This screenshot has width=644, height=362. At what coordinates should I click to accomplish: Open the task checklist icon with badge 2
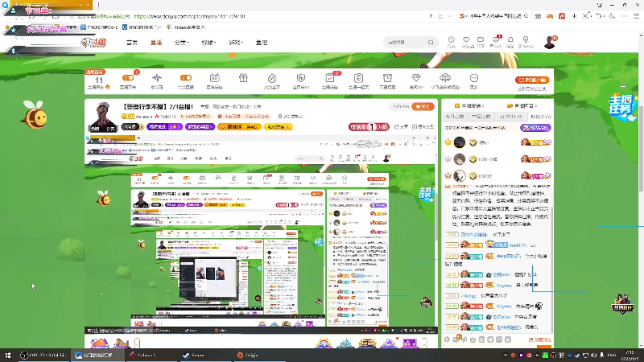pyautogui.click(x=330, y=78)
